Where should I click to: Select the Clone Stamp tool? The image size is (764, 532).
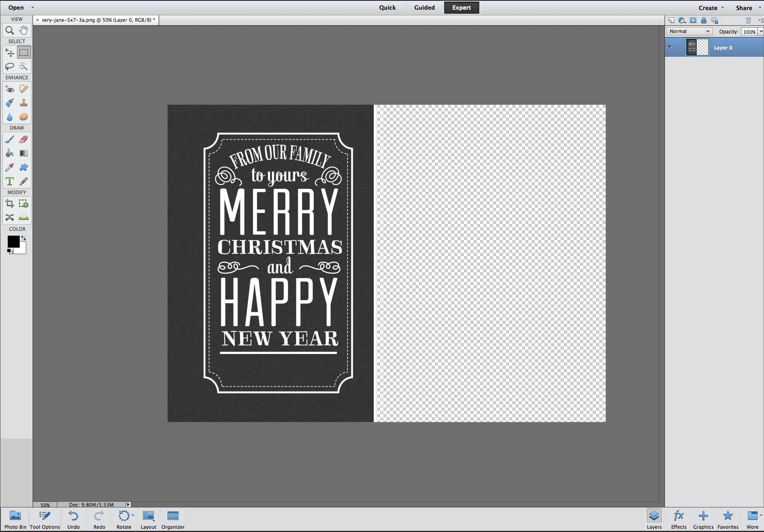pyautogui.click(x=24, y=103)
